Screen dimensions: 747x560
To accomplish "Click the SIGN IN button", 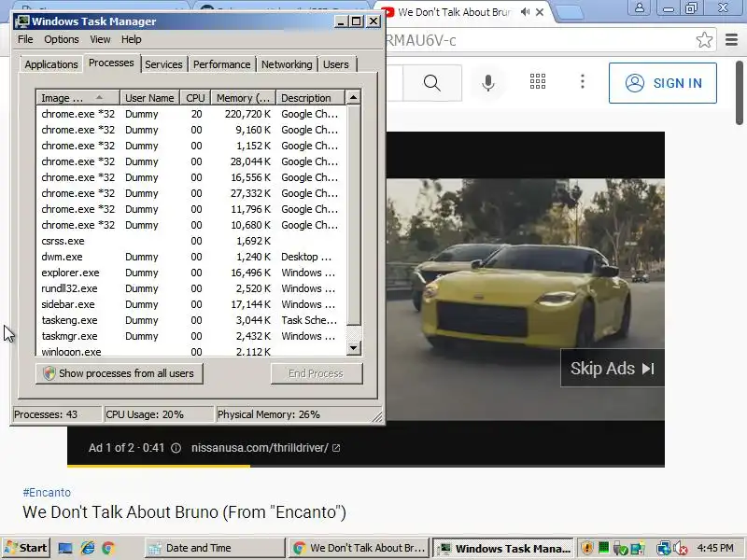I will tap(663, 83).
